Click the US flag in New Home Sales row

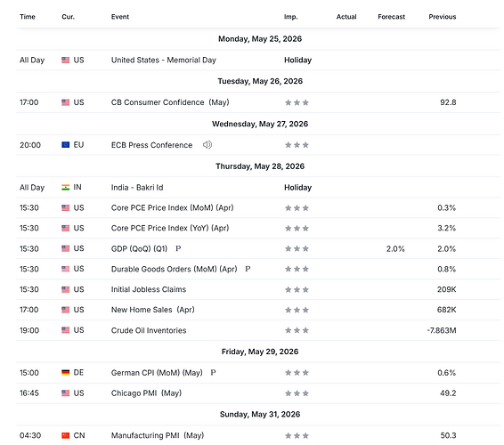pos(66,310)
